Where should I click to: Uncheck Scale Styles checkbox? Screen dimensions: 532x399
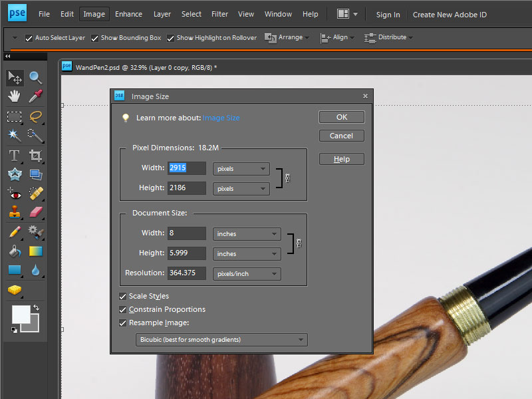122,297
